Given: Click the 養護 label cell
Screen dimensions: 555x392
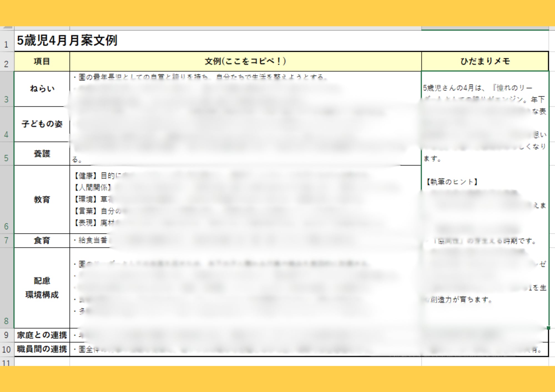Looking at the screenshot, I should (x=42, y=154).
